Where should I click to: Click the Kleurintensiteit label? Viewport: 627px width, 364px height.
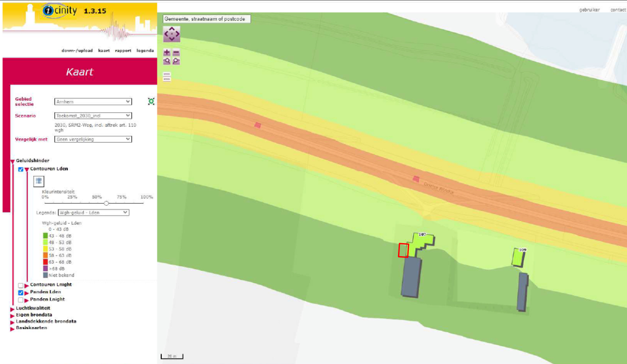click(58, 192)
